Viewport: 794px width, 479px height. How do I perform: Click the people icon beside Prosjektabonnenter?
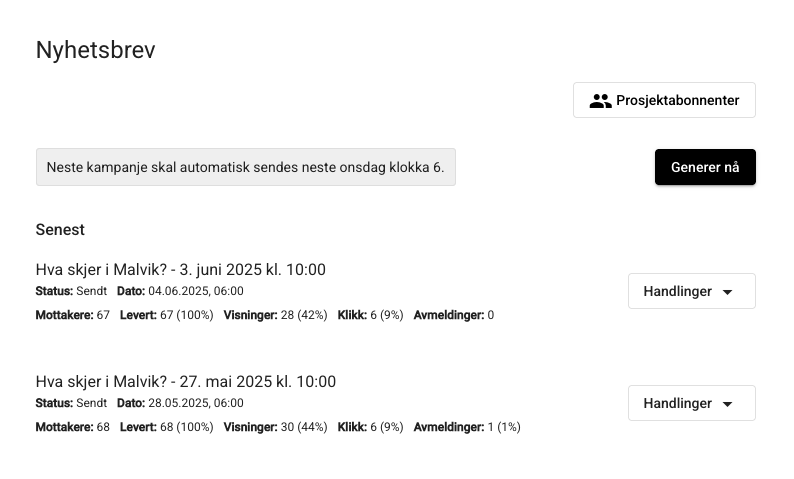coord(601,101)
